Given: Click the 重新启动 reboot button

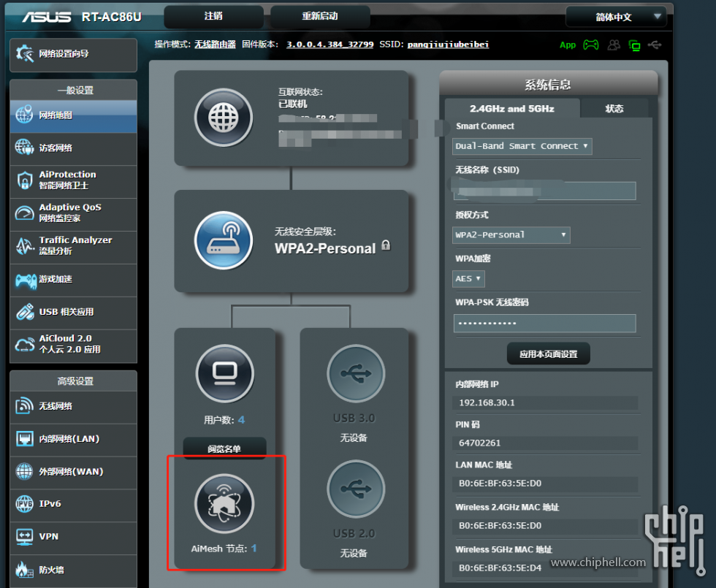Looking at the screenshot, I should tap(320, 16).
